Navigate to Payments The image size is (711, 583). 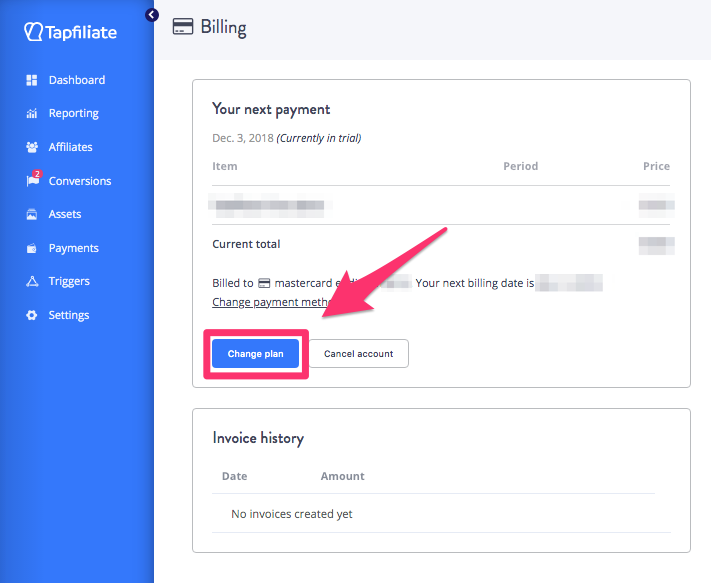(73, 248)
